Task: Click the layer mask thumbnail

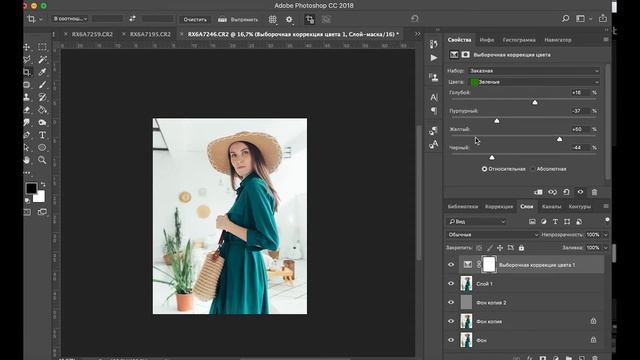Action: [489, 264]
